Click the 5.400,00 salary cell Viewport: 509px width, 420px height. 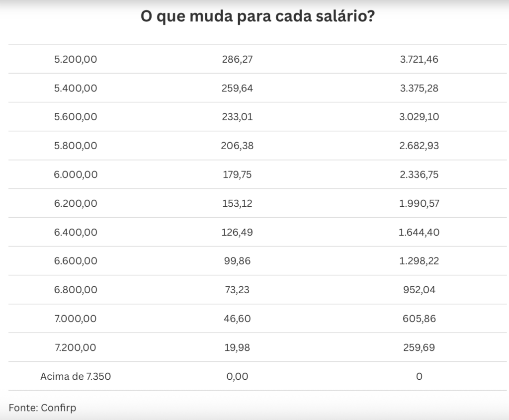76,88
